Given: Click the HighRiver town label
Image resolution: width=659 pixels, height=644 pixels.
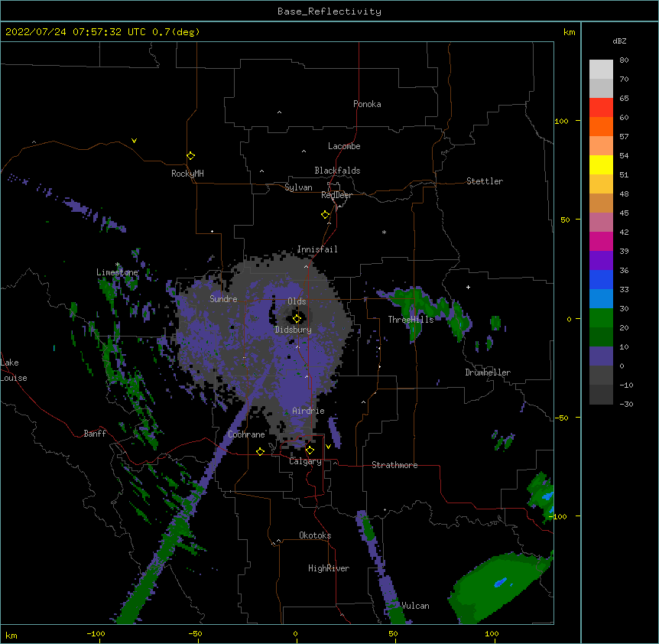Looking at the screenshot, I should (x=329, y=568).
